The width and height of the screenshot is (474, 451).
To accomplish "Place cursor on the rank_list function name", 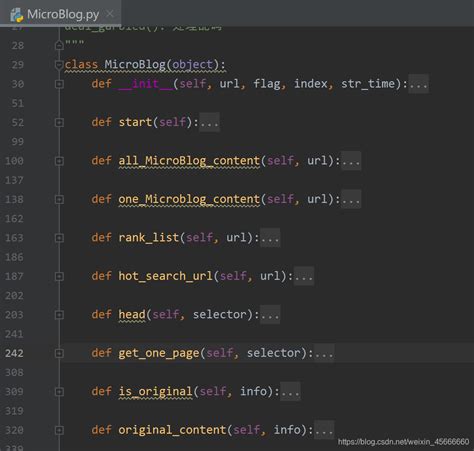I will 149,238.
